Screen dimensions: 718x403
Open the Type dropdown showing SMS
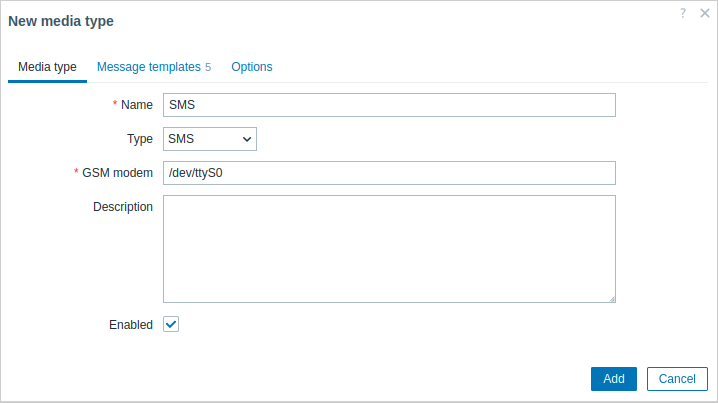click(210, 139)
